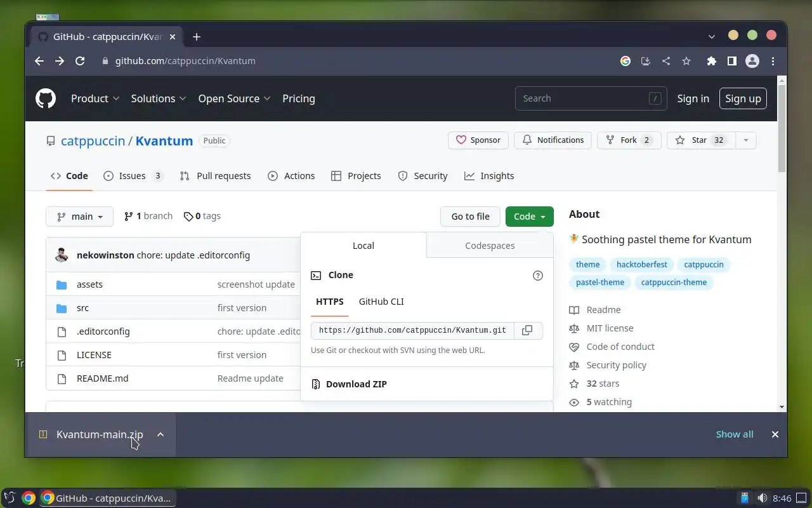Select the Local tab in clone popup
812x508 pixels.
(363, 246)
